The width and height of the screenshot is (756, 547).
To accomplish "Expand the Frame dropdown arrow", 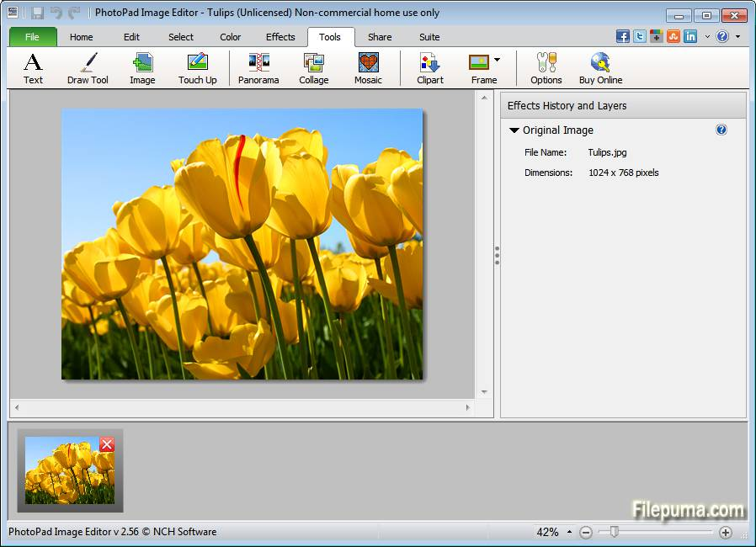I will [497, 60].
